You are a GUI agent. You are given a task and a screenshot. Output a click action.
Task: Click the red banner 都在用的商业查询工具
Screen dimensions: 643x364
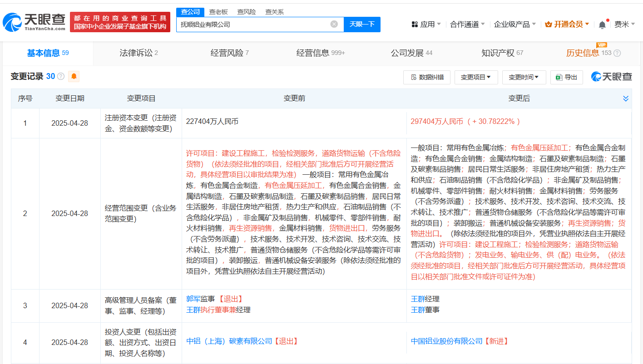click(120, 22)
